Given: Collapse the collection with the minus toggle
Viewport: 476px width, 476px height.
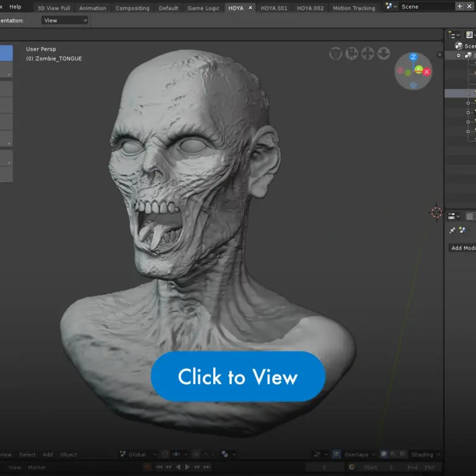Looking at the screenshot, I should [x=459, y=55].
